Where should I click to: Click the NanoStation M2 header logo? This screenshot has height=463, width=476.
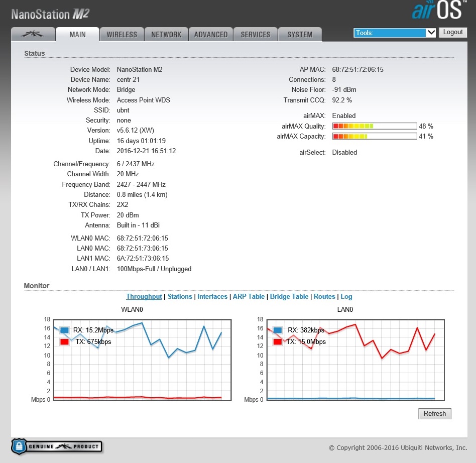click(50, 14)
